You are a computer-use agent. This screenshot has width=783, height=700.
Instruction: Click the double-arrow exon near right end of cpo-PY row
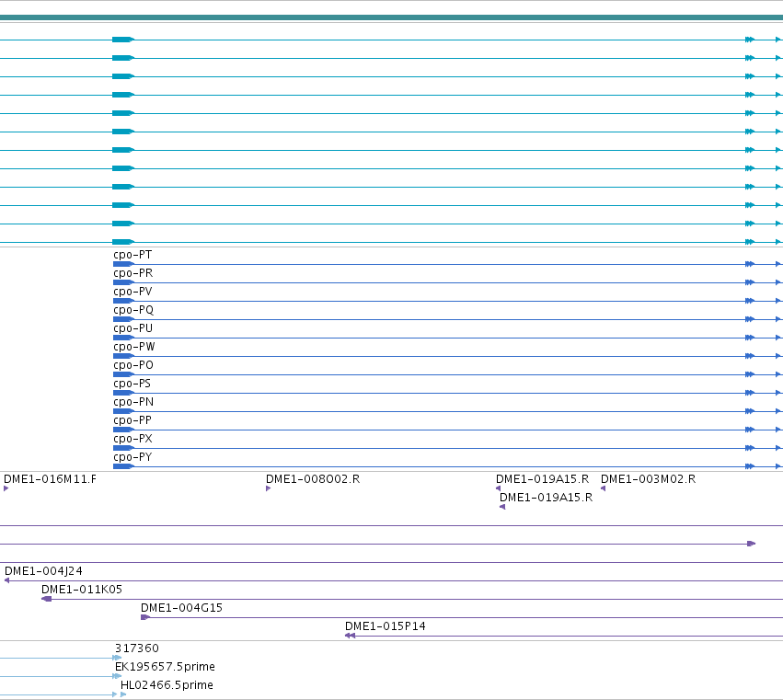(750, 466)
